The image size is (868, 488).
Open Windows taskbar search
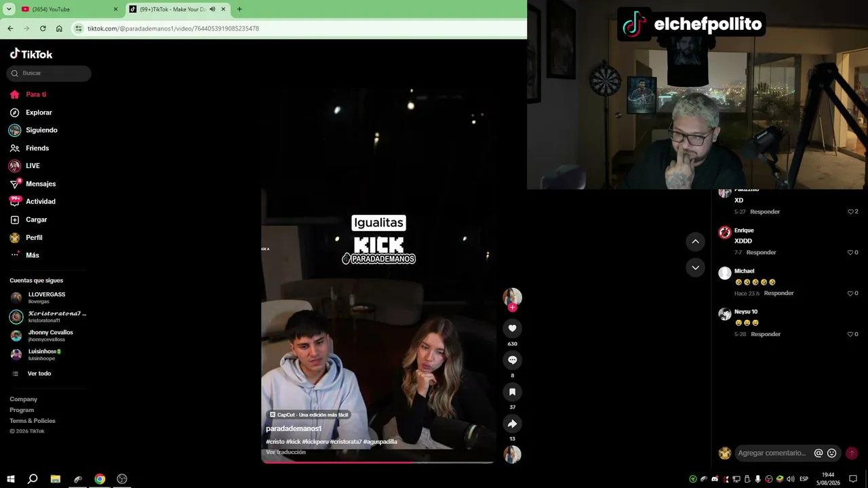click(x=33, y=479)
